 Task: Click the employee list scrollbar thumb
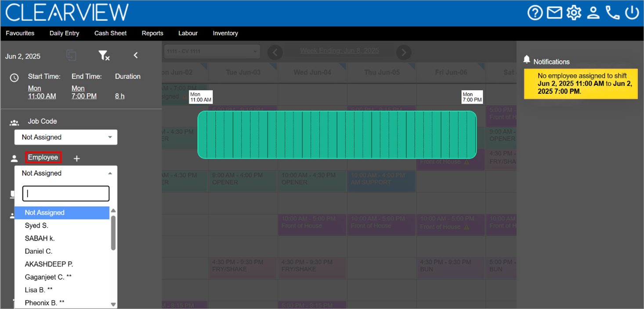[x=113, y=233]
